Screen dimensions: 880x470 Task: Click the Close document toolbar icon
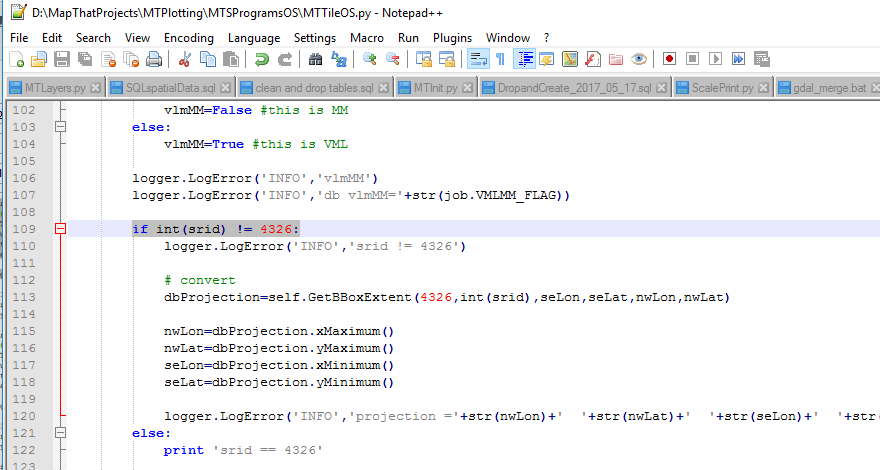point(108,59)
